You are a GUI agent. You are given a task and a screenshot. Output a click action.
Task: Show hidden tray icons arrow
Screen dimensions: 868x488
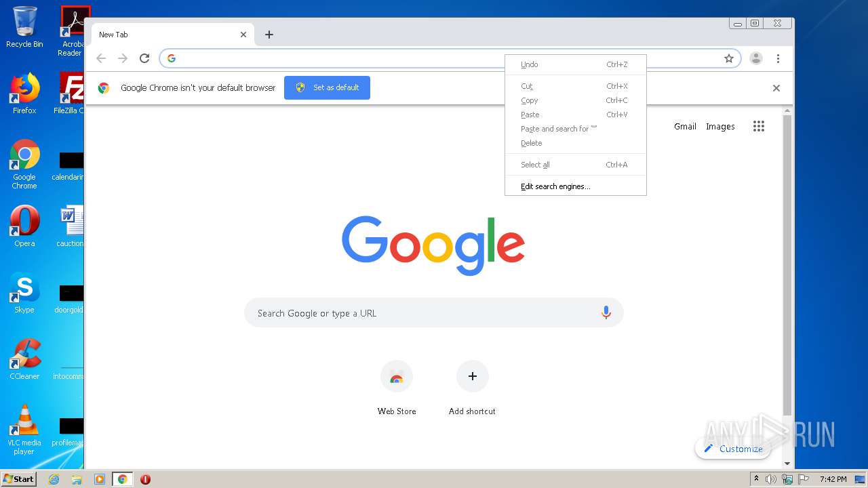click(756, 479)
